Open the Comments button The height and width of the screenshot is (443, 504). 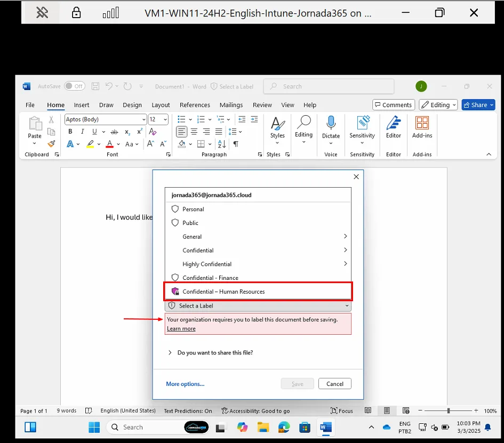coord(394,104)
